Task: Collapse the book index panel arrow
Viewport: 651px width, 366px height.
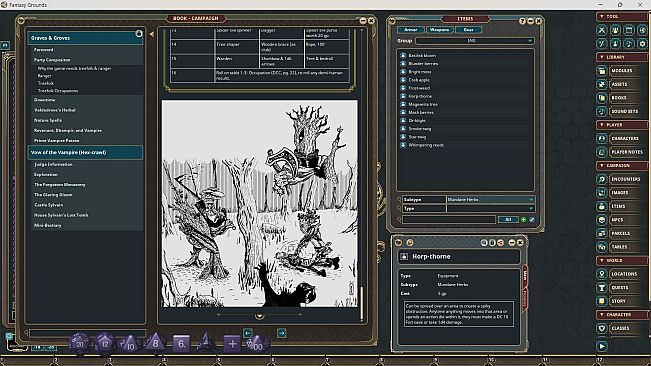Action: pyautogui.click(x=152, y=34)
